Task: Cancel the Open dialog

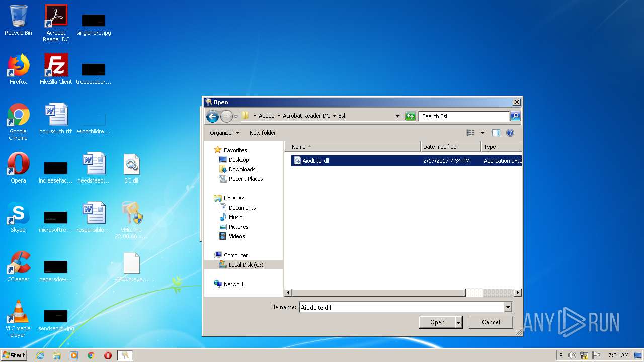Action: coord(491,322)
